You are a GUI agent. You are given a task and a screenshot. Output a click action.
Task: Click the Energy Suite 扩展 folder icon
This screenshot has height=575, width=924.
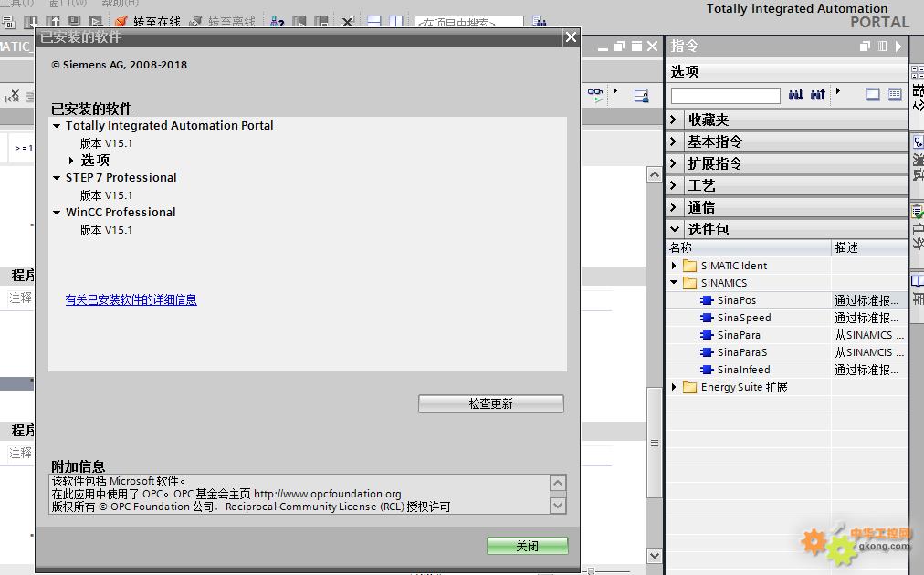tap(689, 387)
